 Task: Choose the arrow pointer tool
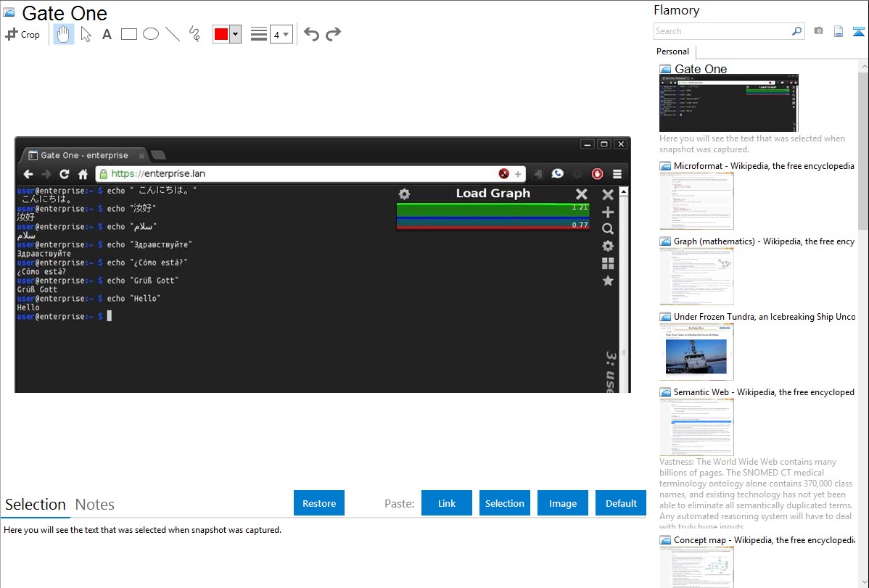tap(86, 34)
